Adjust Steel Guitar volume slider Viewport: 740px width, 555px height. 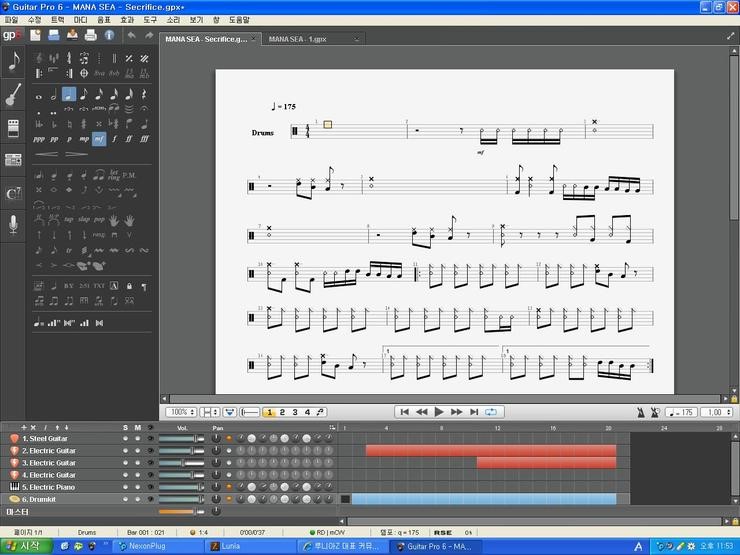pos(182,438)
